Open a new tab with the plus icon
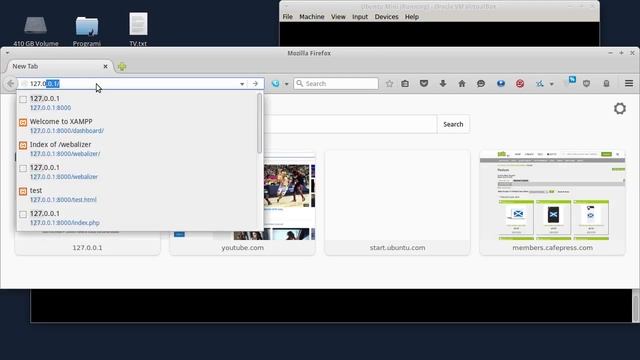Screen dimensions: 640x360 (122, 67)
